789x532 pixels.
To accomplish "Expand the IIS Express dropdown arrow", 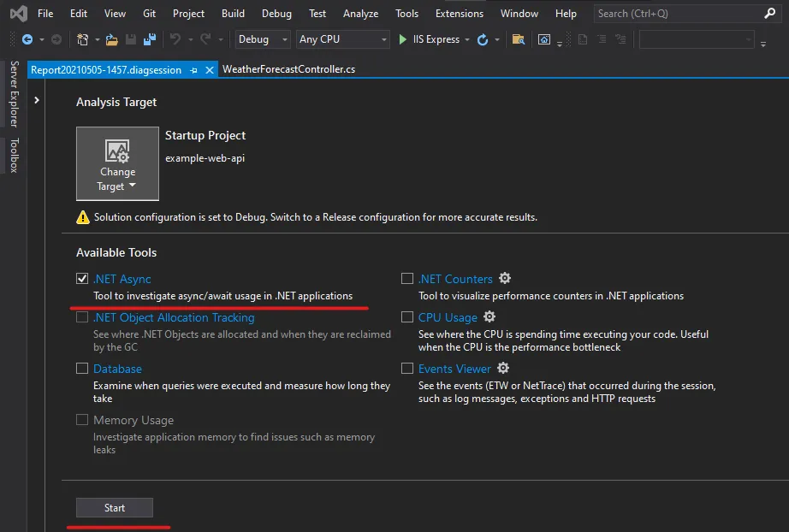I will tap(467, 39).
